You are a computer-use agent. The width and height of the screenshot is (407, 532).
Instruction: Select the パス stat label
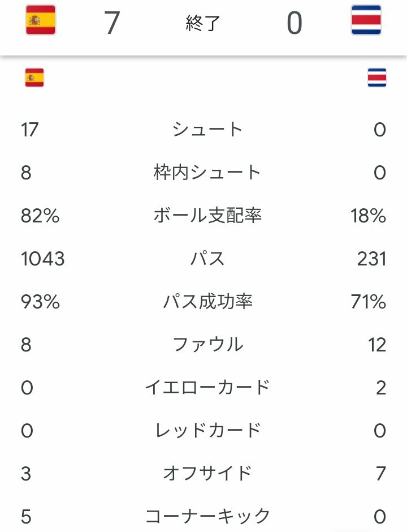pyautogui.click(x=207, y=259)
